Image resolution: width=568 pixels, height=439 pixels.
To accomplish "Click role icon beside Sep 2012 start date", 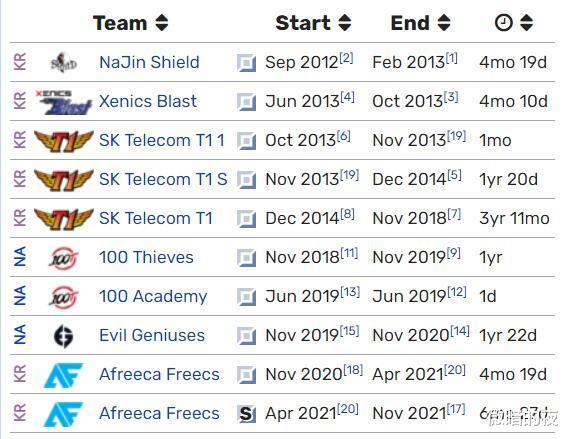I will [x=246, y=63].
